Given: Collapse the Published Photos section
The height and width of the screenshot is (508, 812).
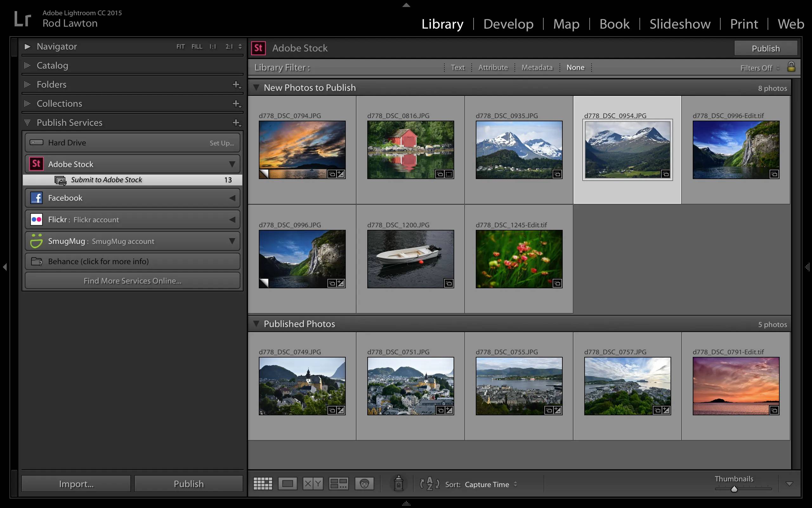Looking at the screenshot, I should [x=256, y=324].
